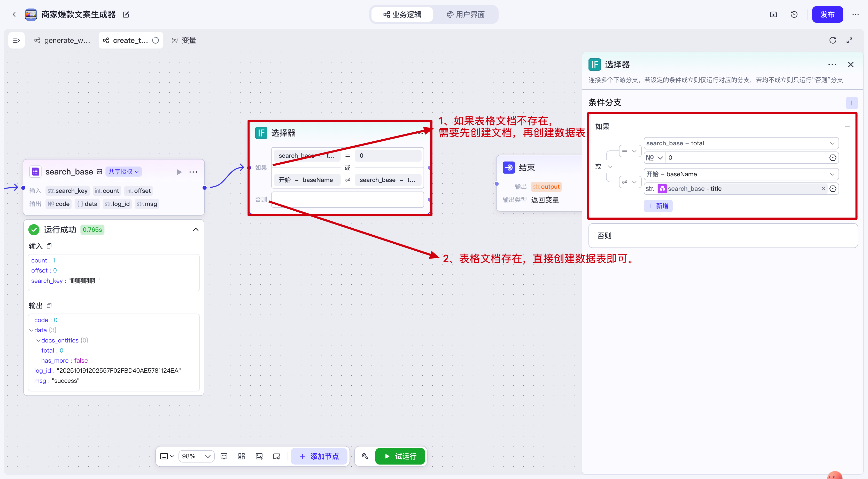The width and height of the screenshot is (868, 479).
Task: Click the debug wrench icon
Action: (365, 456)
